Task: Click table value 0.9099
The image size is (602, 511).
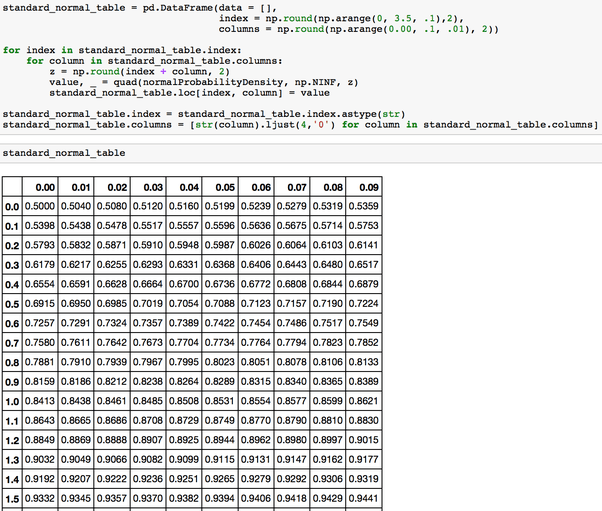Action: 184,460
